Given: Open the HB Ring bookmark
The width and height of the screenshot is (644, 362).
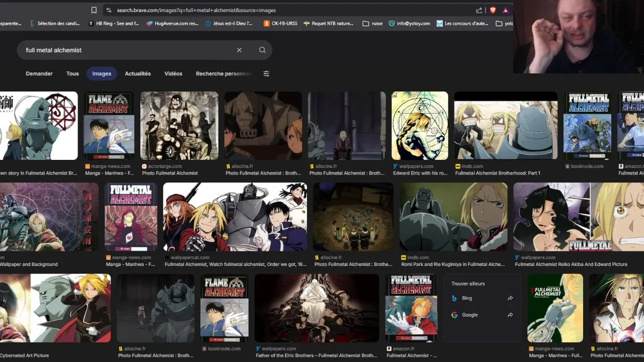Looking at the screenshot, I should coord(114,23).
